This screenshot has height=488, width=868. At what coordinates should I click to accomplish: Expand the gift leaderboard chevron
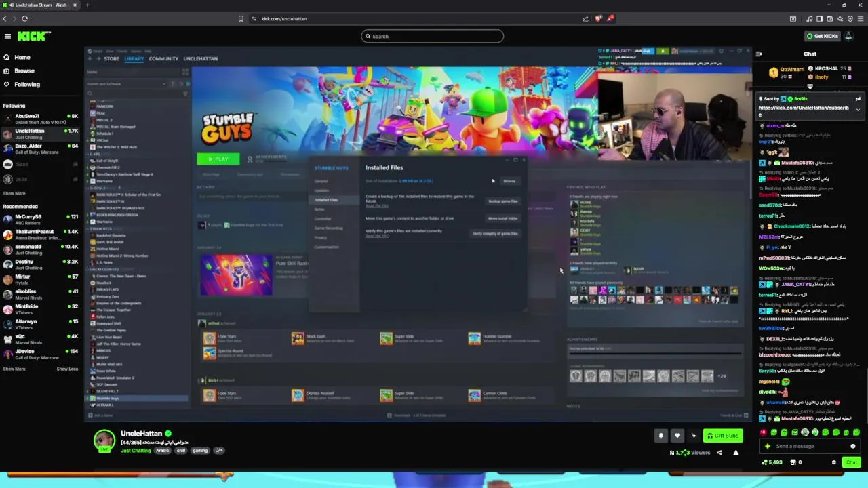click(810, 87)
